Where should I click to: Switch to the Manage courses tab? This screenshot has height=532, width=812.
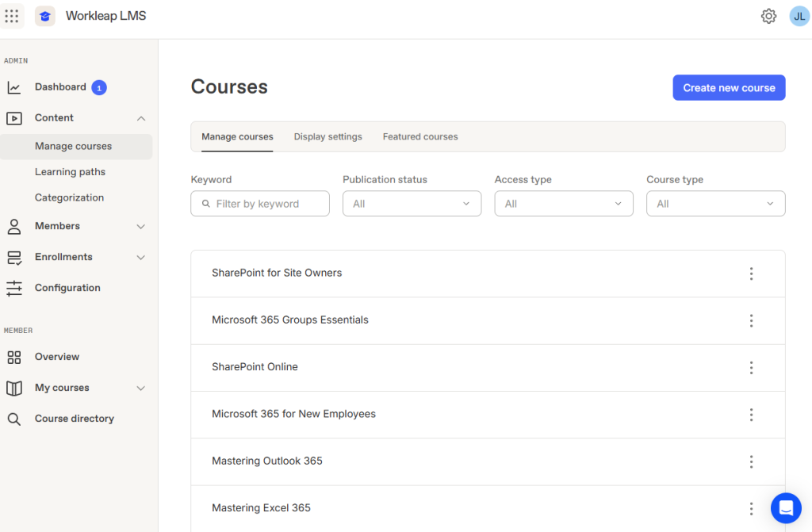(237, 136)
